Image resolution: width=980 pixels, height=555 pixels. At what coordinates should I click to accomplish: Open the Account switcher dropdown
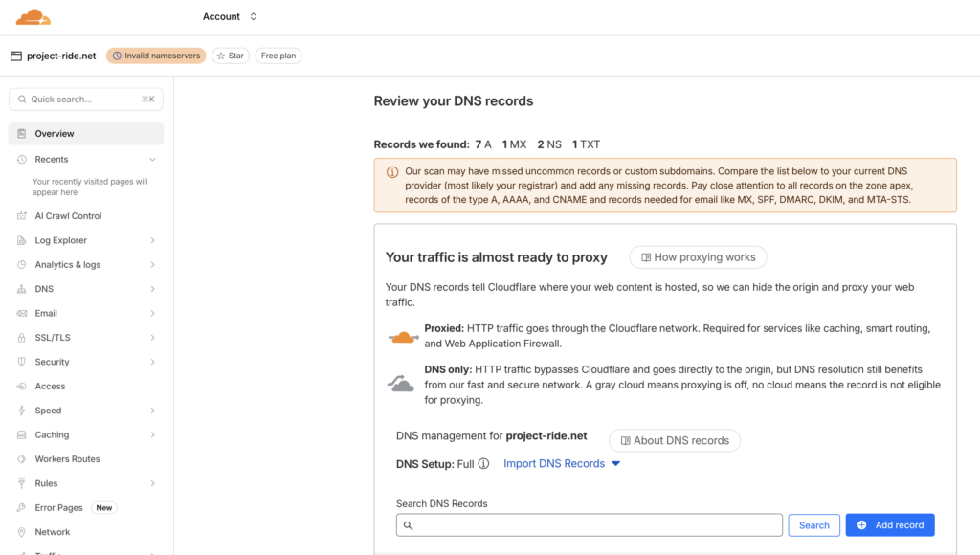pos(230,16)
